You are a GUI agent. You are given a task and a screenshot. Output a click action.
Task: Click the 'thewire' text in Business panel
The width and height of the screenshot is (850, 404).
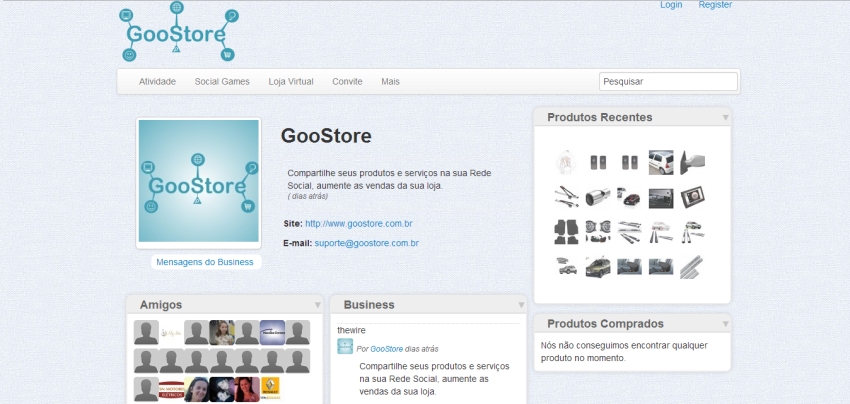pyautogui.click(x=351, y=330)
